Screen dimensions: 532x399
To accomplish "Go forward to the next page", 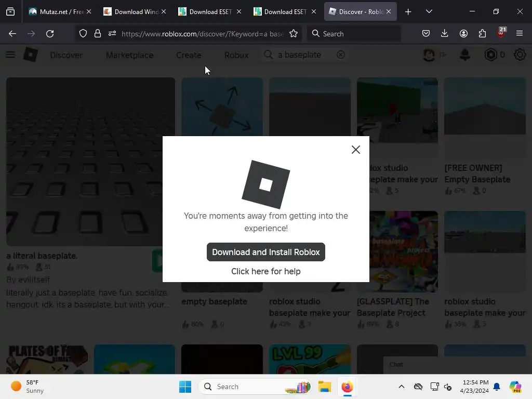I will (31, 34).
